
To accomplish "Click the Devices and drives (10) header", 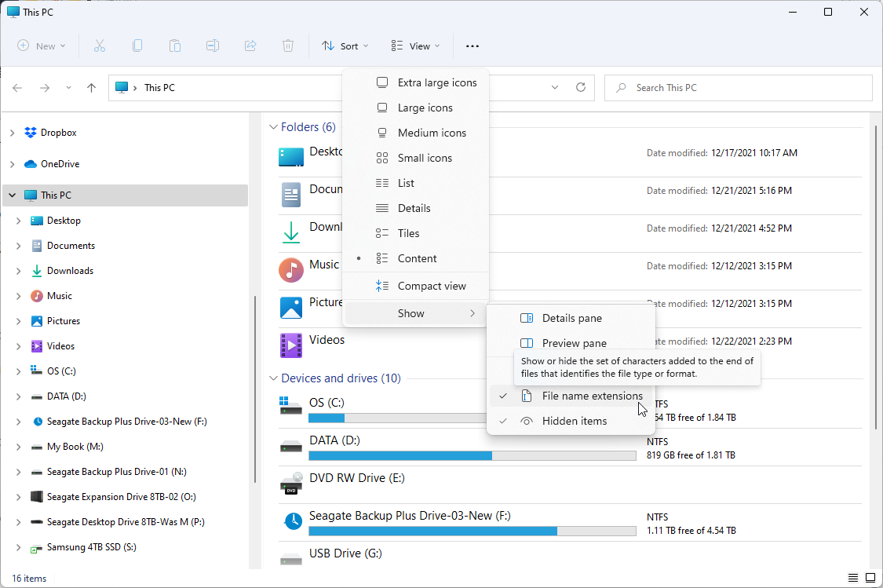I will click(341, 378).
